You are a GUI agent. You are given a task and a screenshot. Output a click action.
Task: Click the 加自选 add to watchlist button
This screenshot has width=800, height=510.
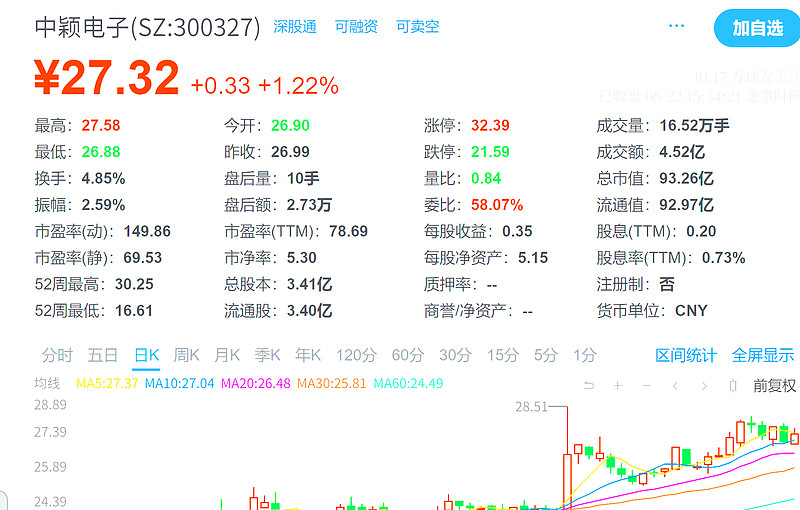(758, 28)
